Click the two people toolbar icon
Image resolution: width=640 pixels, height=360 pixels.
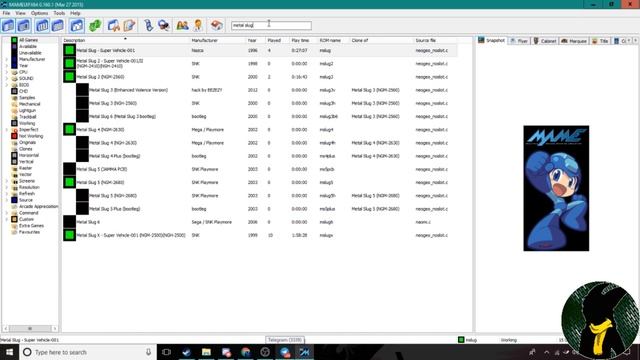182,25
